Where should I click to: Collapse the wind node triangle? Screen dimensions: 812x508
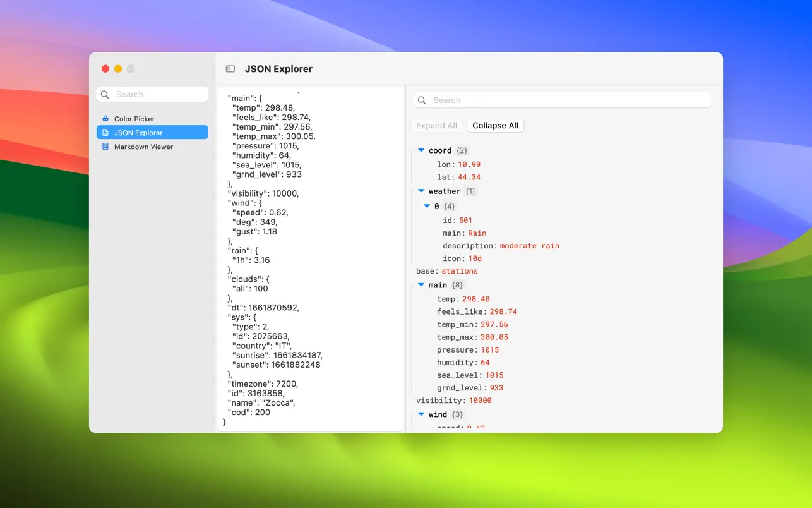pos(421,414)
